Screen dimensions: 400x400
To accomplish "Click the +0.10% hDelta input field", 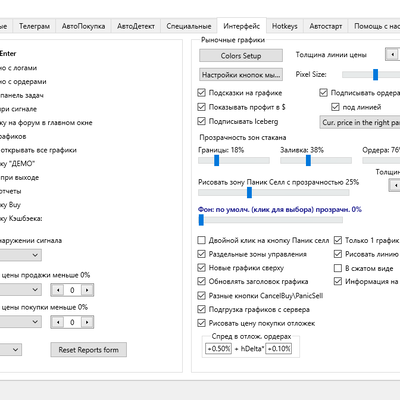I will click(279, 349).
